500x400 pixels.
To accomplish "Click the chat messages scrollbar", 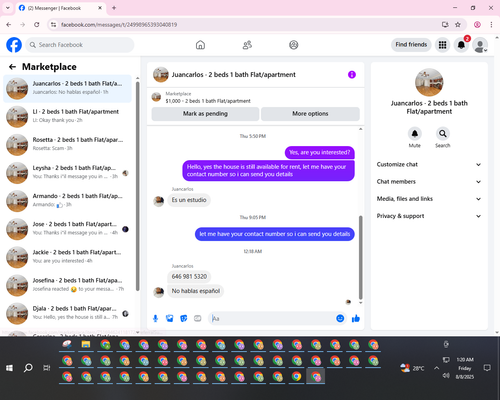I will (360, 257).
